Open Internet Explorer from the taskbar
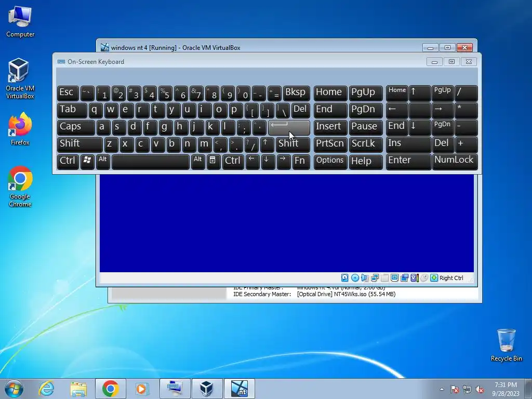The width and height of the screenshot is (532, 399). click(x=46, y=389)
